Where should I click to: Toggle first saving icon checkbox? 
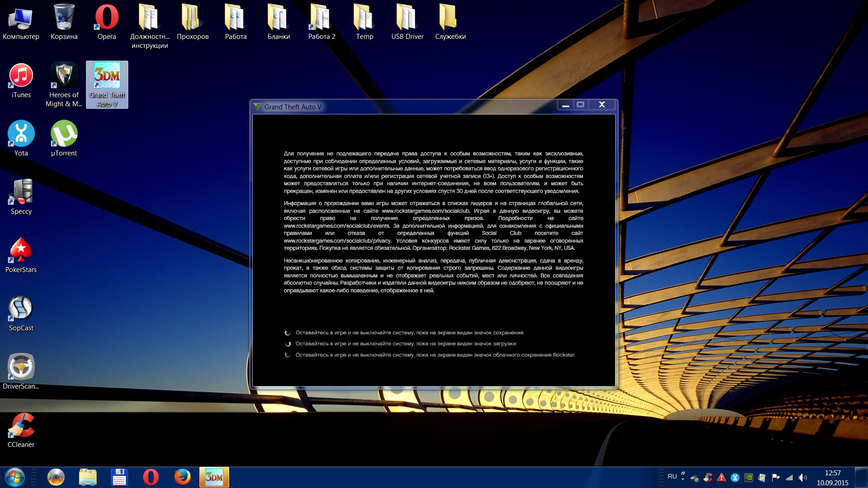(288, 332)
